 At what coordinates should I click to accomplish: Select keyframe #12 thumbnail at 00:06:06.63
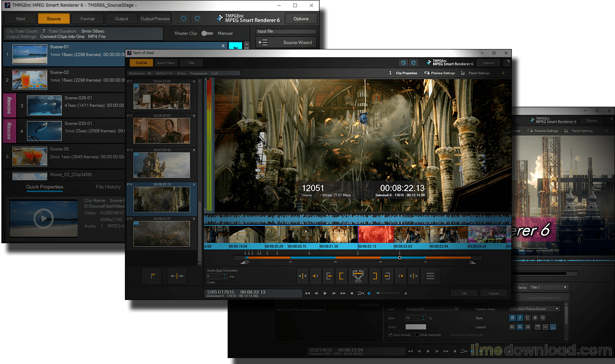click(x=161, y=130)
